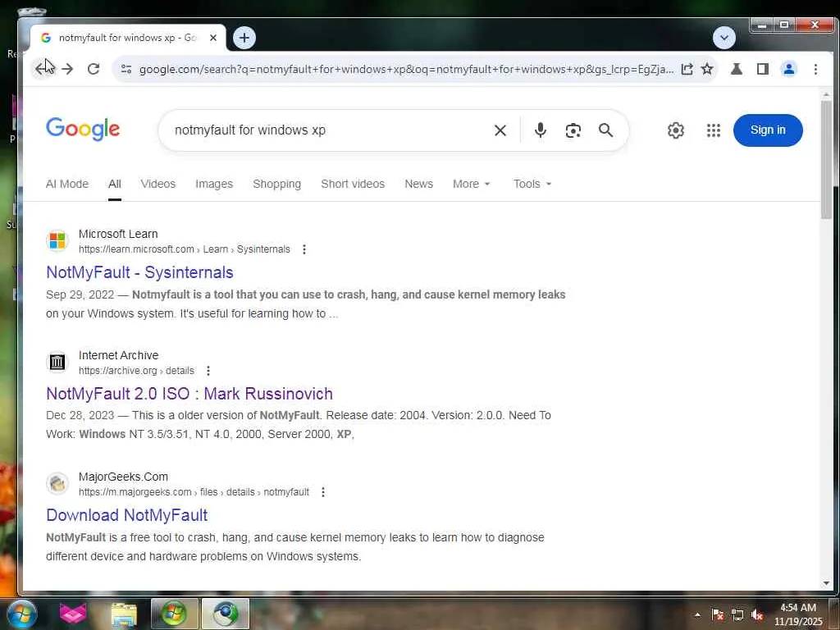Open volume control tray icon
This screenshot has height=630, width=840.
[757, 614]
